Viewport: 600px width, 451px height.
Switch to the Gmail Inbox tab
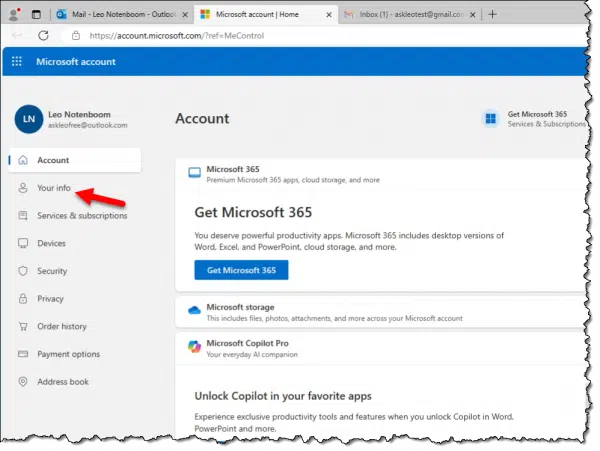coord(409,15)
